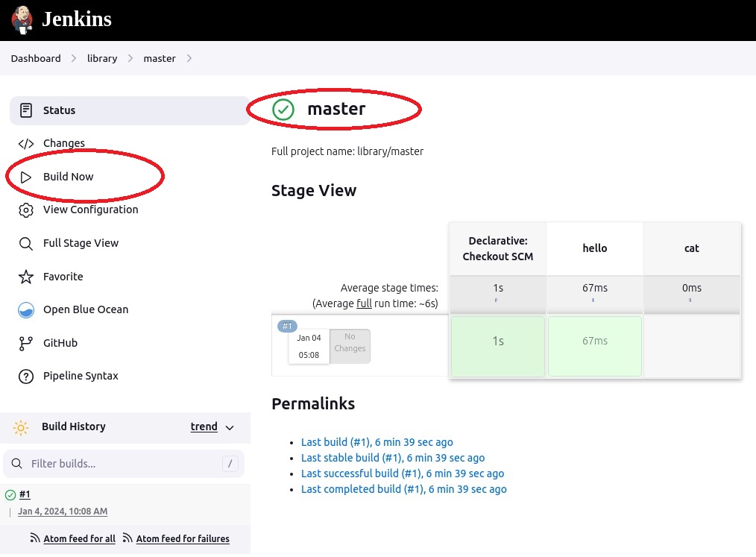Open Pipeline Syntax reference
Screen dimensions: 756x557
click(81, 376)
